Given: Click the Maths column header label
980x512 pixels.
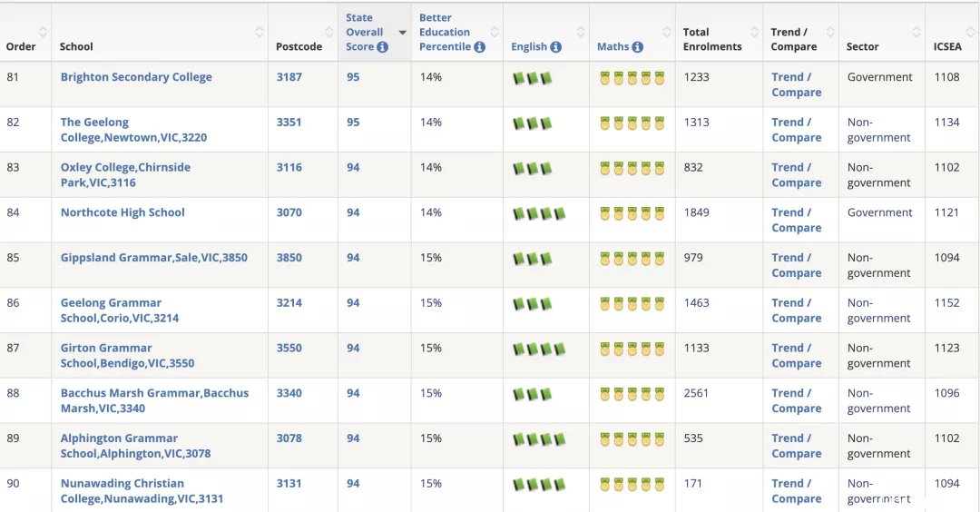Looking at the screenshot, I should [613, 47].
